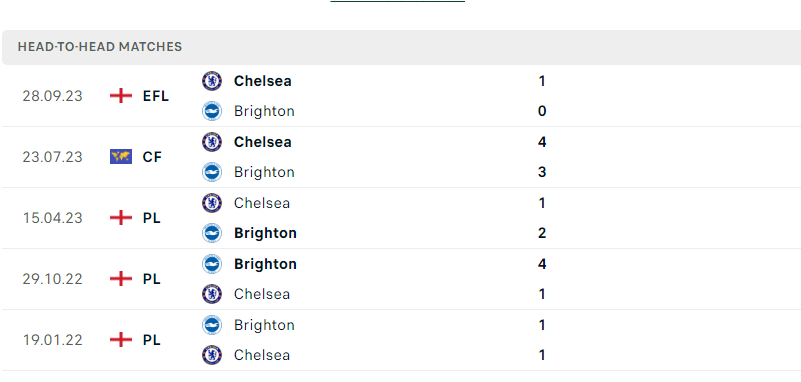
Task: Click Chelsea crest in 23.07.23 match
Action: click(211, 142)
